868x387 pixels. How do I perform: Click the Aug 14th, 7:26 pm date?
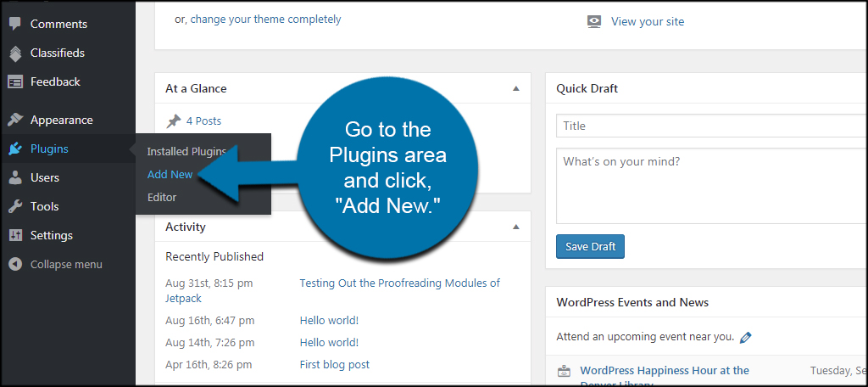(210, 343)
